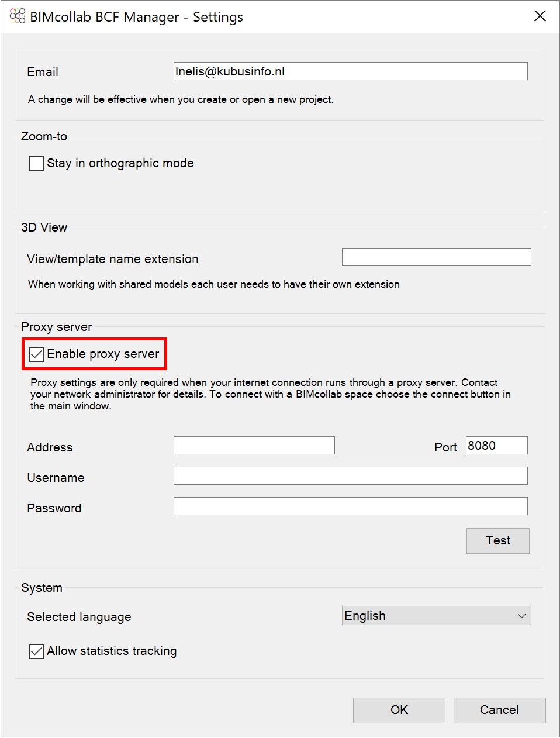Image resolution: width=560 pixels, height=738 pixels.
Task: Disable the Enable proxy server checkbox
Action: [36, 354]
